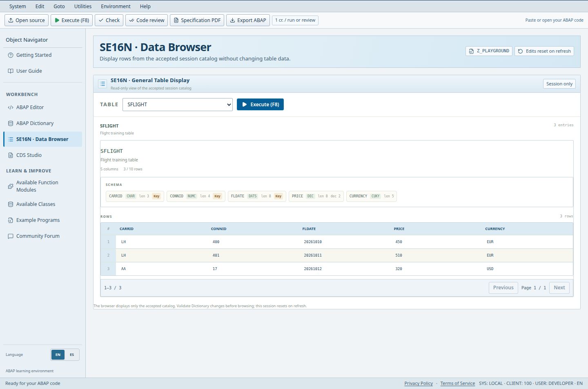Click the ABAP Editor code brackets icon

pyautogui.click(x=11, y=107)
